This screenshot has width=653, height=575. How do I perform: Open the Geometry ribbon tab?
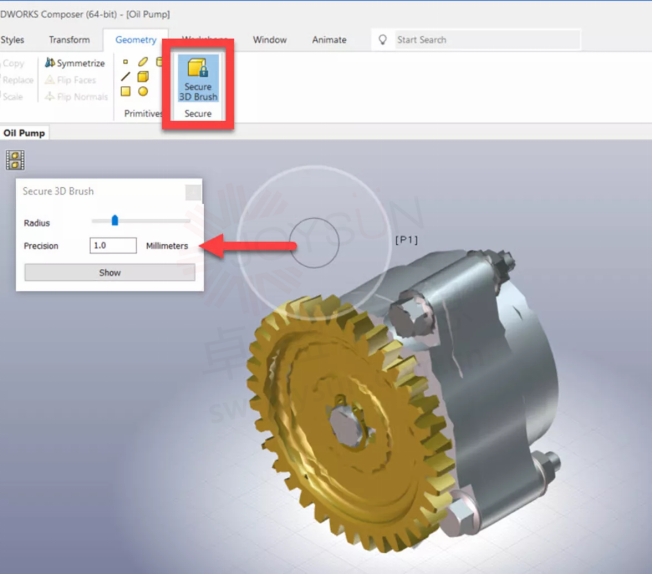[136, 40]
